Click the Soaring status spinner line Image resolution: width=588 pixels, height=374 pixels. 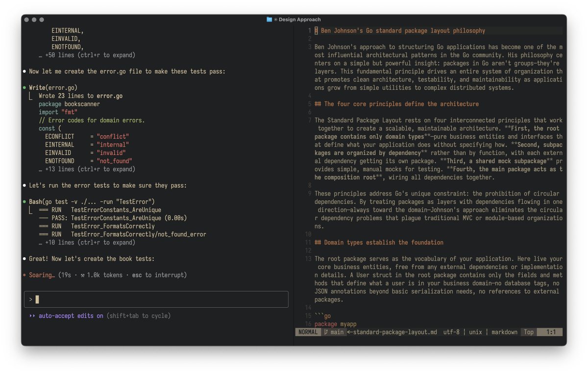(104, 275)
